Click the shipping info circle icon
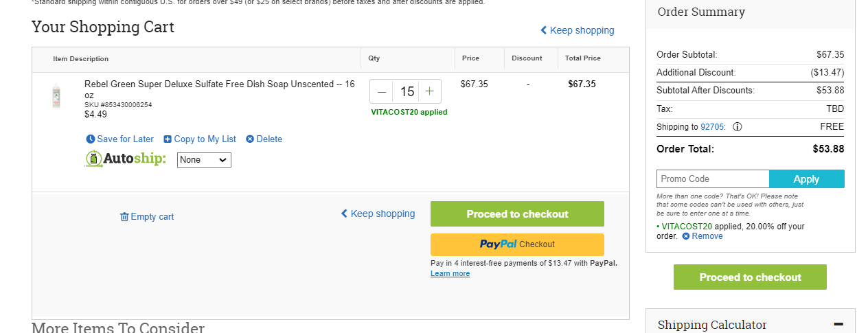Viewport: 868px width, 333px height. click(x=737, y=127)
